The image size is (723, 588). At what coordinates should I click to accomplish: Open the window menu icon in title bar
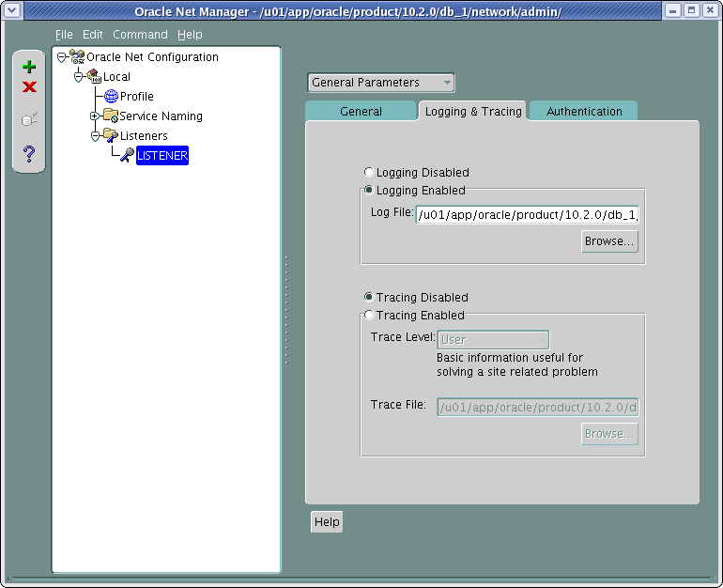point(11,10)
